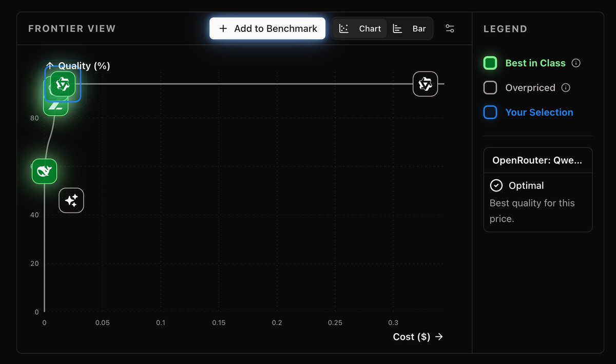Toggle the Overpriced legend checkbox

[x=490, y=88]
